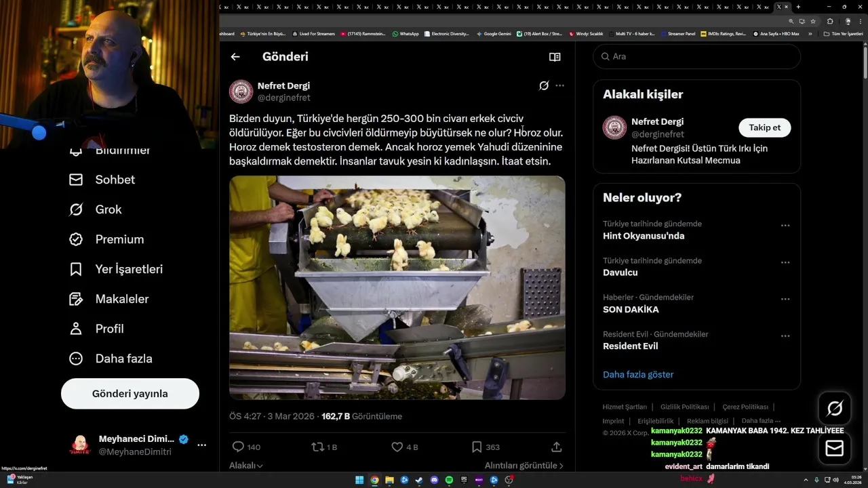Go back with the arrow beside Gönderi
Screen dimensions: 868x488
coord(235,57)
